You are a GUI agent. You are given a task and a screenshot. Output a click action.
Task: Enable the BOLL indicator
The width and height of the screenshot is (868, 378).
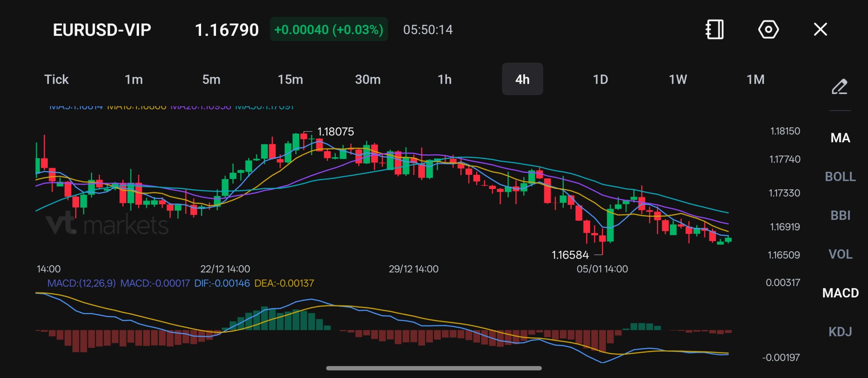[840, 176]
